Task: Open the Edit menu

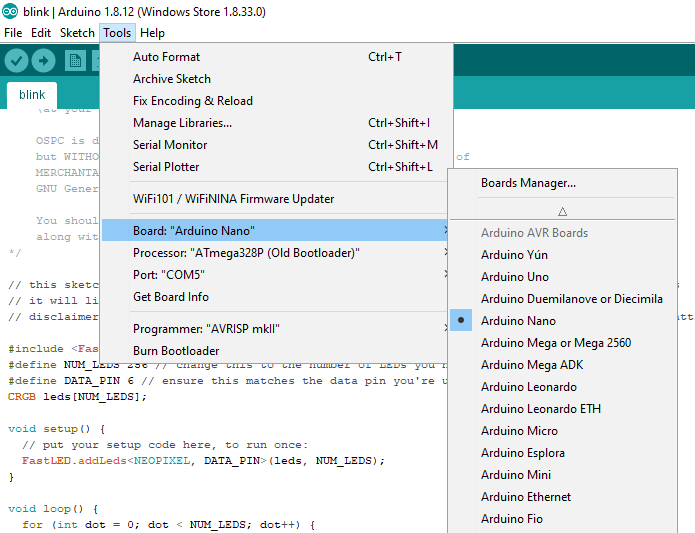Action: (x=41, y=33)
